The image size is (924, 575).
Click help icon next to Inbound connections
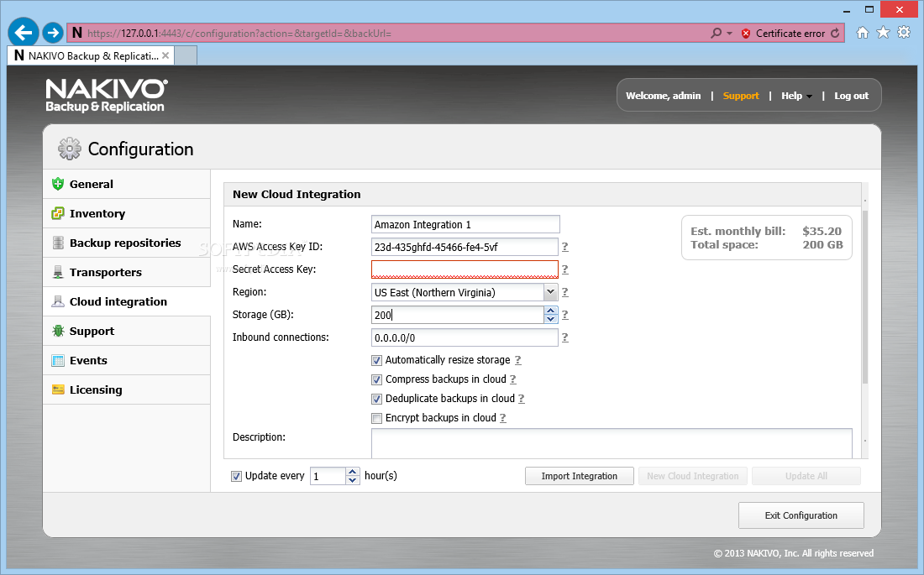pyautogui.click(x=564, y=337)
